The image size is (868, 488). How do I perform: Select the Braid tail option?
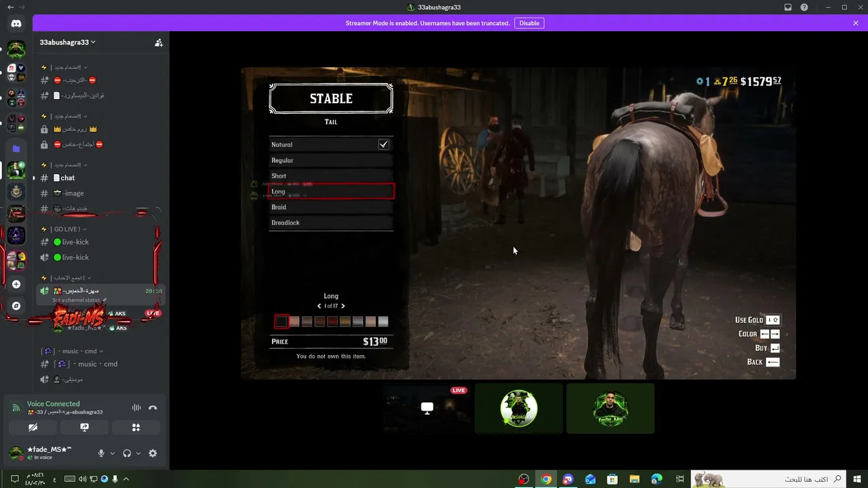pyautogui.click(x=331, y=207)
